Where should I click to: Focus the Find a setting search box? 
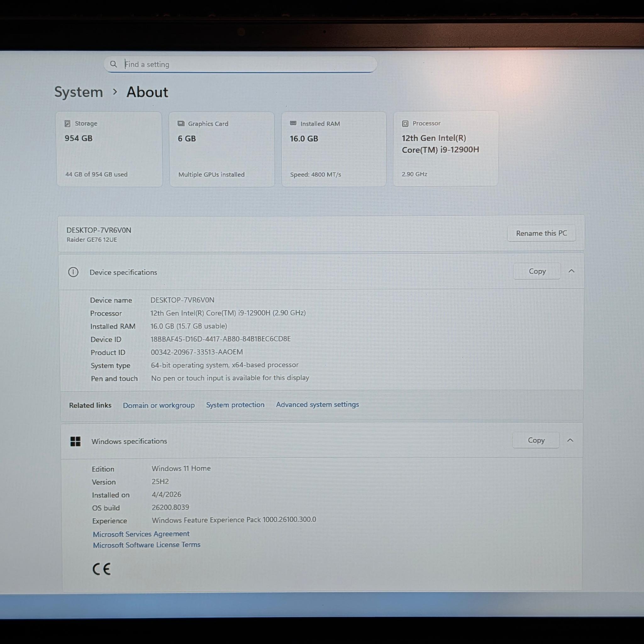click(240, 64)
